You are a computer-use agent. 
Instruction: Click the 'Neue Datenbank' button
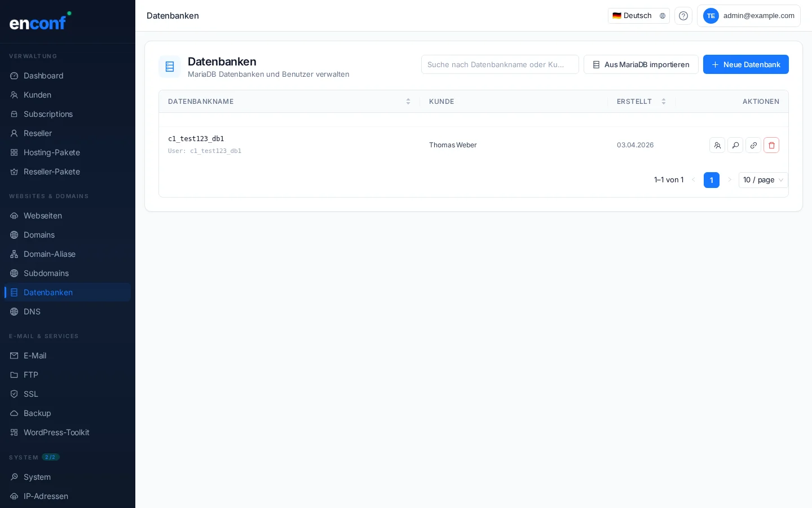point(745,64)
